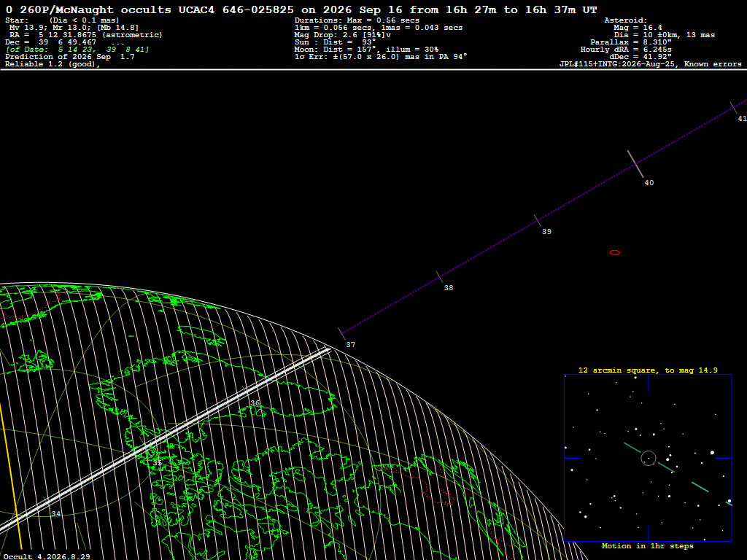Screen dimensions: 747x560
Task: Select minute marker 39 on the dotted path
Action: point(546,232)
